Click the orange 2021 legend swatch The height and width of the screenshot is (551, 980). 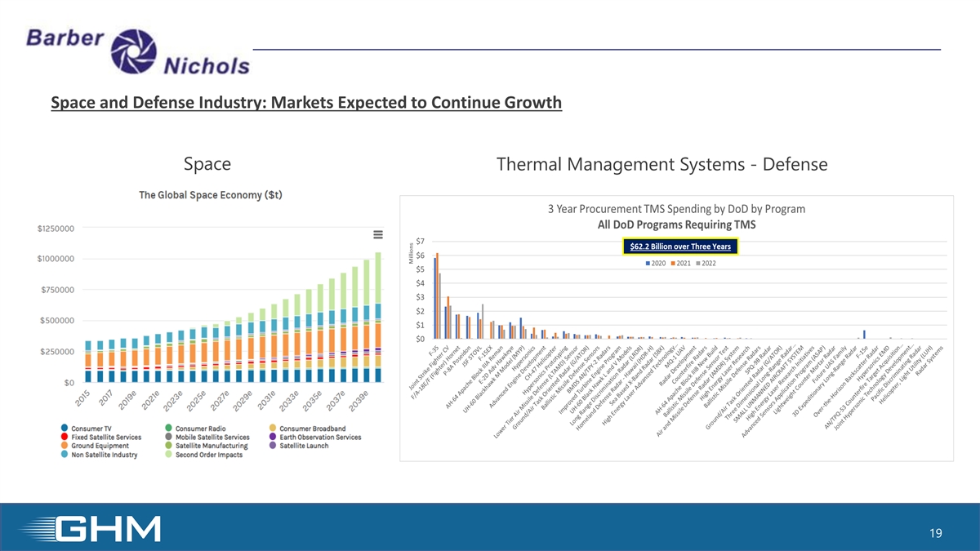click(673, 264)
